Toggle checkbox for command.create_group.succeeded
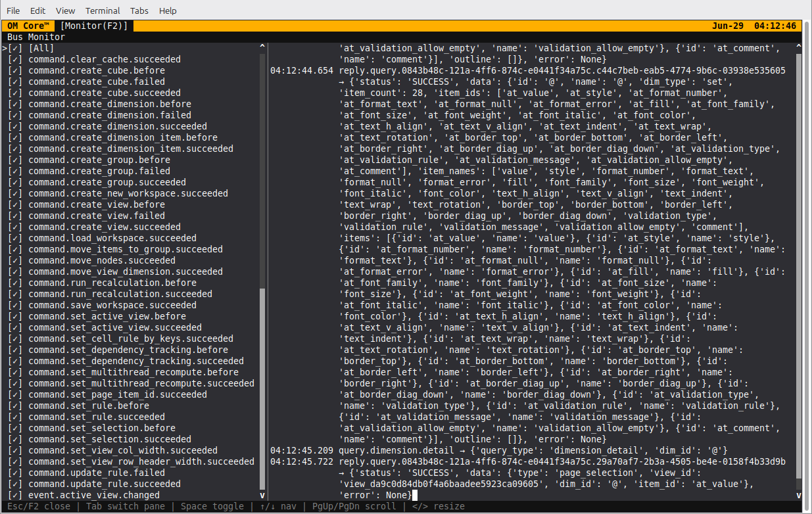The height and width of the screenshot is (514, 812). click(x=15, y=182)
